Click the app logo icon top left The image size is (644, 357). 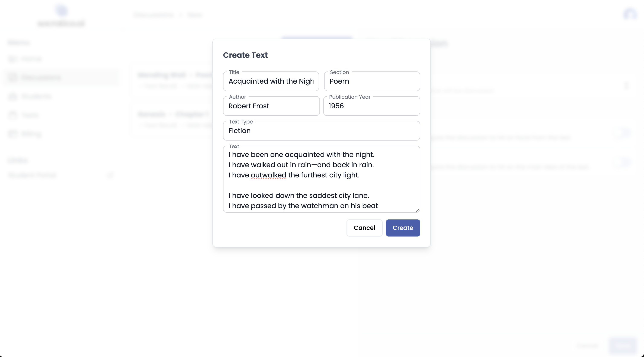click(61, 10)
